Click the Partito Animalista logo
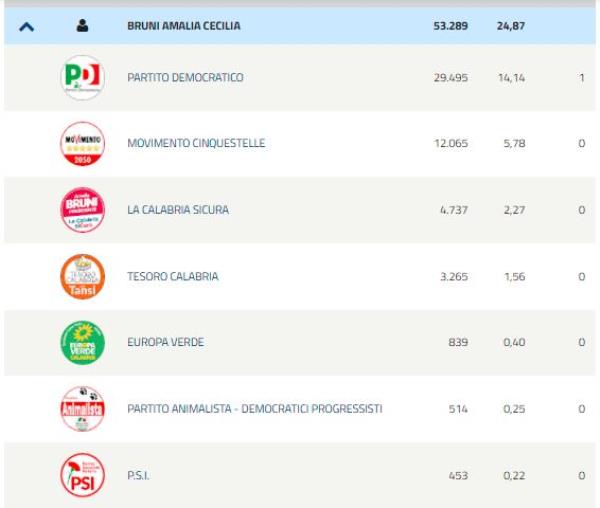Screen dimensions: 600x508 pos(82,408)
